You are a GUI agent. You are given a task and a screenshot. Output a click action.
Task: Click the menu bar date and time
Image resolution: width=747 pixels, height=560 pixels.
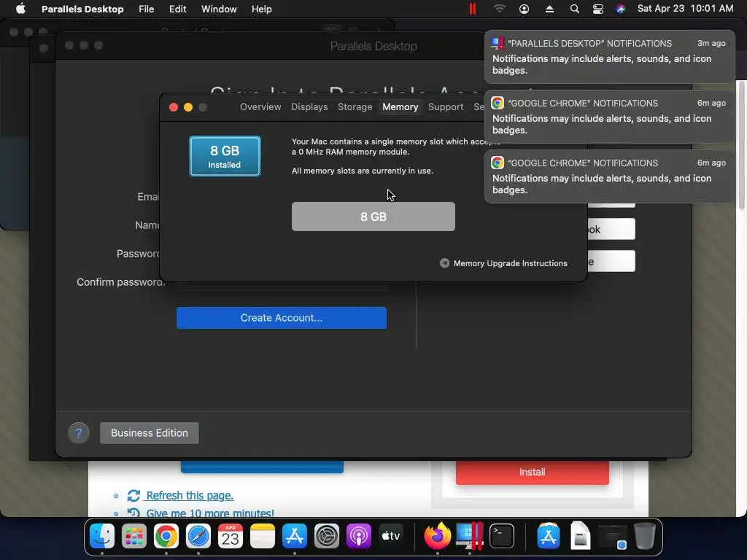coord(685,9)
